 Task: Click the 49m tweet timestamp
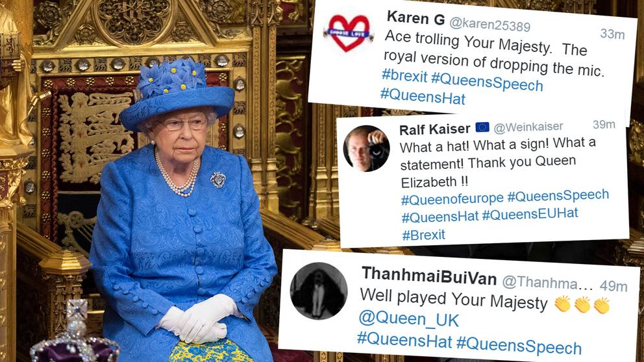(613, 286)
